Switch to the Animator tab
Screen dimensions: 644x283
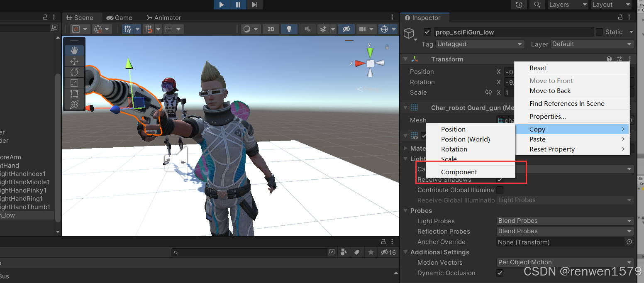click(164, 18)
